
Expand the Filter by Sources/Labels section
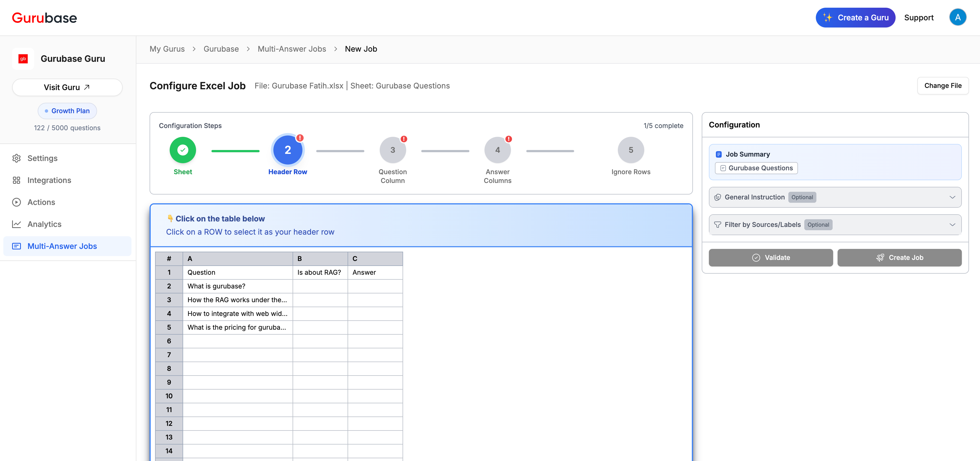pos(953,224)
